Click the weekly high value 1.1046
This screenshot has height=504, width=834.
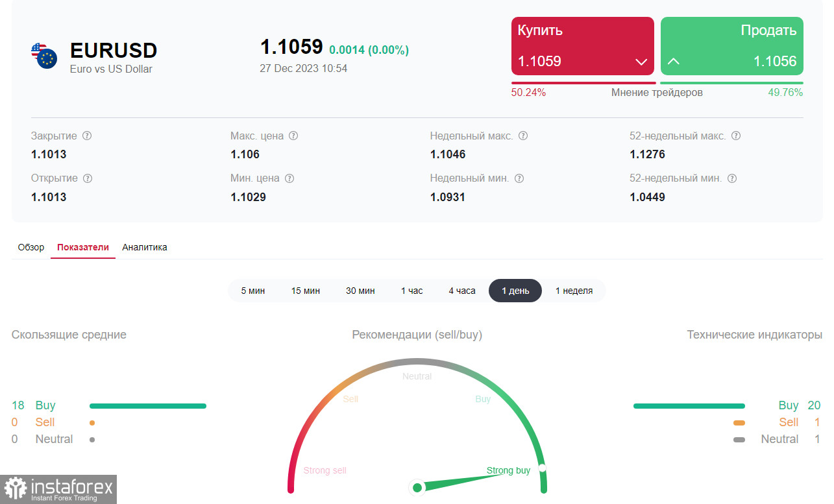pyautogui.click(x=448, y=154)
